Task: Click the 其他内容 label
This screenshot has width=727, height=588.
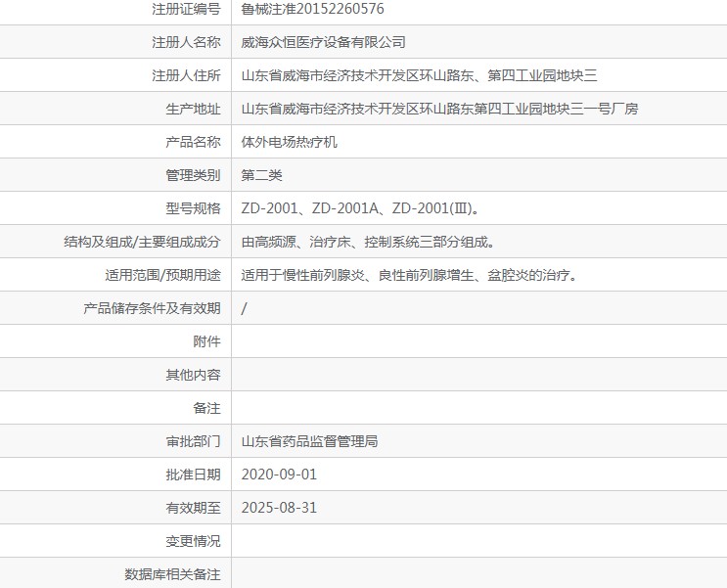Action: click(193, 375)
